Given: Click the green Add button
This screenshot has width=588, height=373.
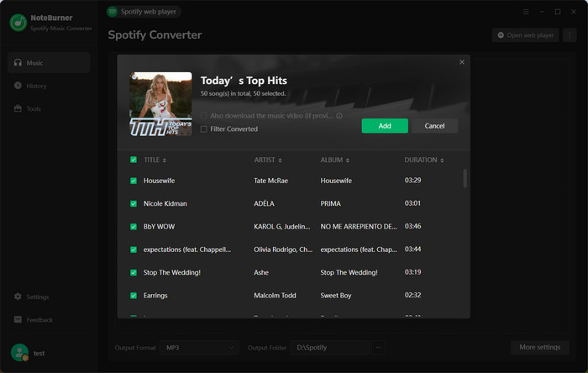Looking at the screenshot, I should coord(385,126).
